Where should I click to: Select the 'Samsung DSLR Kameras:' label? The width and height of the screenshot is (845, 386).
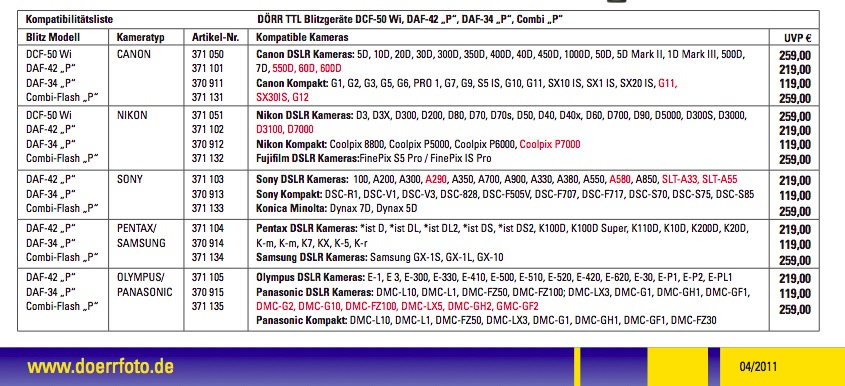[311, 257]
